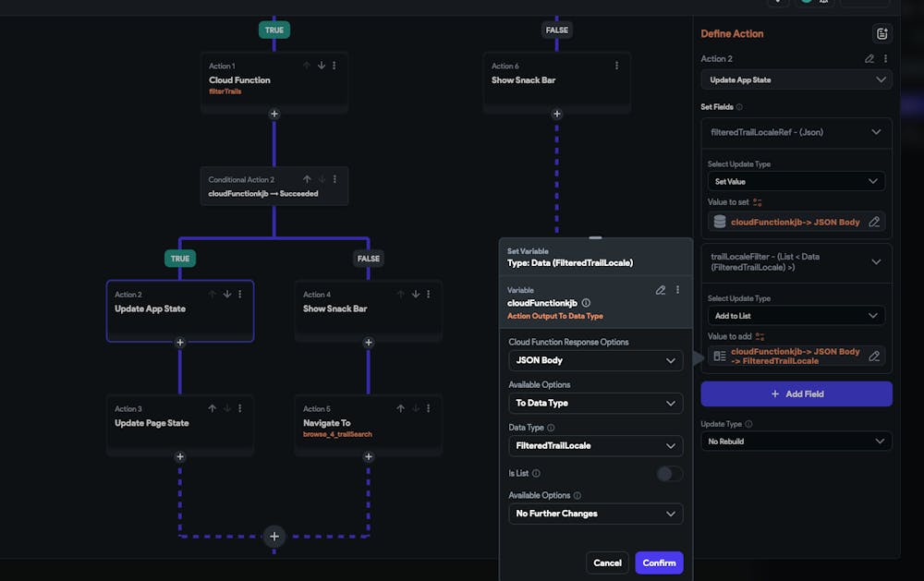The image size is (924, 581).
Task: Show info for the cloudFunctionkjb variable
Action: 586,303
